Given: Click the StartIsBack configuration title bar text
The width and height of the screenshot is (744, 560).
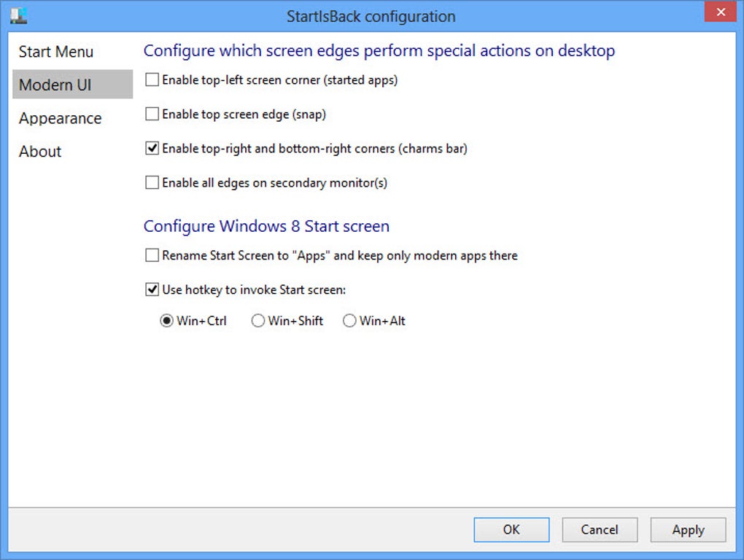Looking at the screenshot, I should 371,16.
